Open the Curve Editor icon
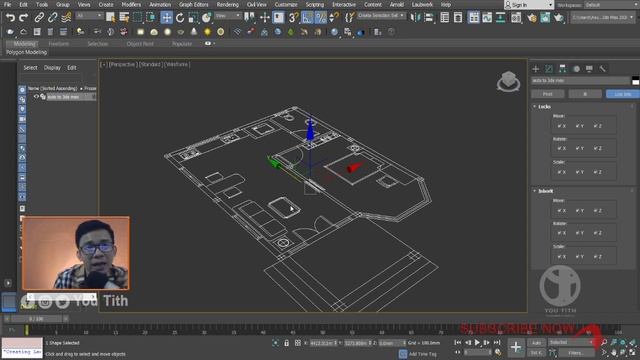Screen dimensions: 640x360 point(487,18)
